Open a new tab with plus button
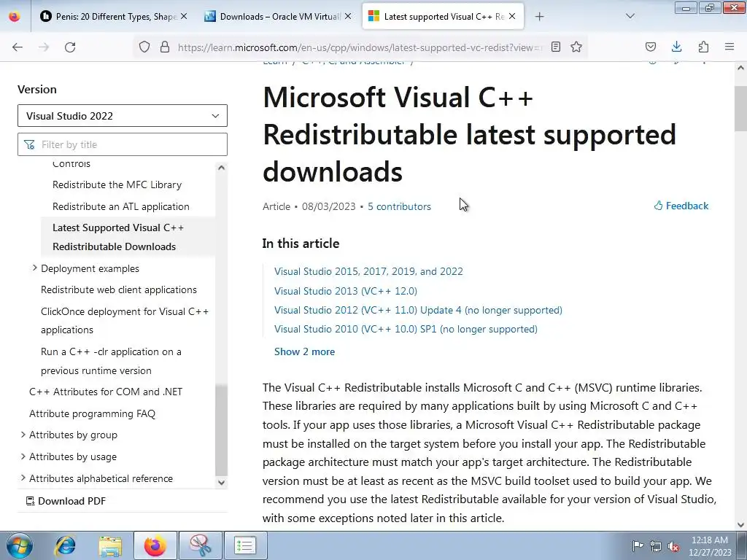Image resolution: width=747 pixels, height=560 pixels. [539, 17]
